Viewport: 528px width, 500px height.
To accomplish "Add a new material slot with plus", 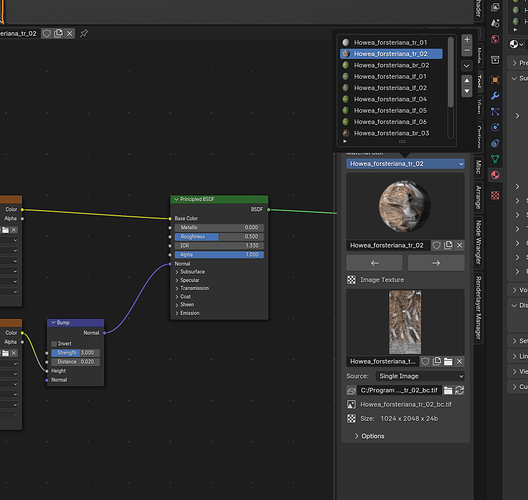I will click(x=467, y=39).
